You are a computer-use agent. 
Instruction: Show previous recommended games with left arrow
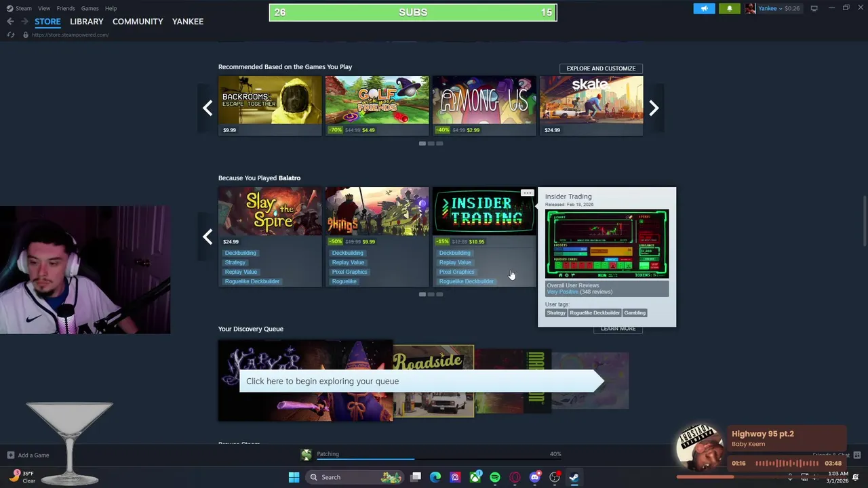click(x=208, y=108)
